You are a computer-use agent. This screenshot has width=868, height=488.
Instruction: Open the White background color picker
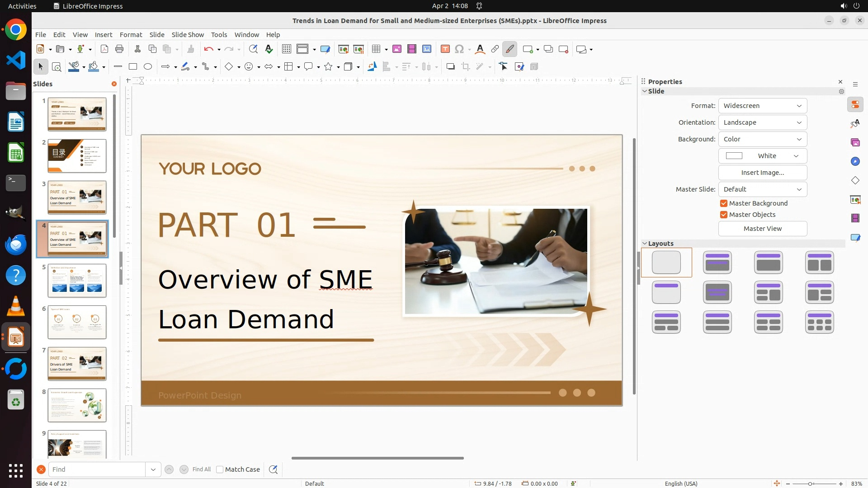pyautogui.click(x=762, y=156)
